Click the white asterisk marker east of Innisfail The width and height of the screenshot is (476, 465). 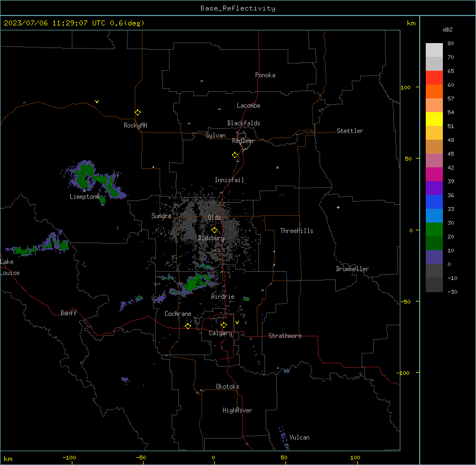277,167
